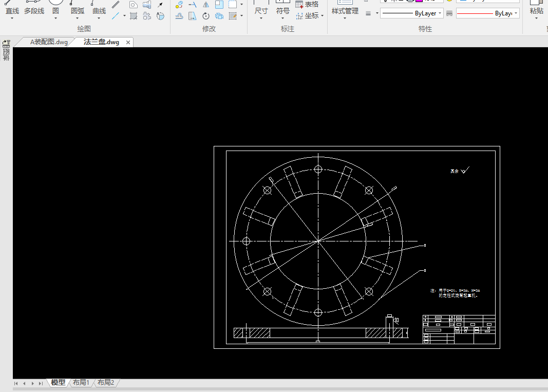
Task: Open the 布局2 layout tab
Action: tap(106, 383)
